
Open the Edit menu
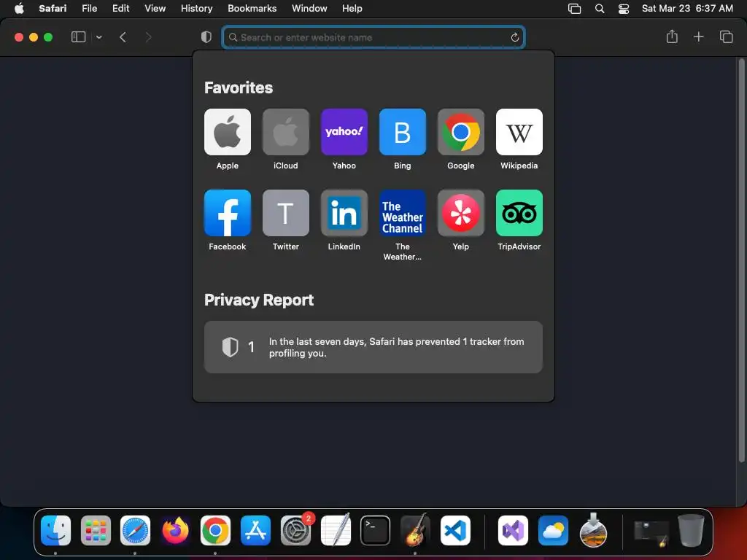click(x=120, y=9)
